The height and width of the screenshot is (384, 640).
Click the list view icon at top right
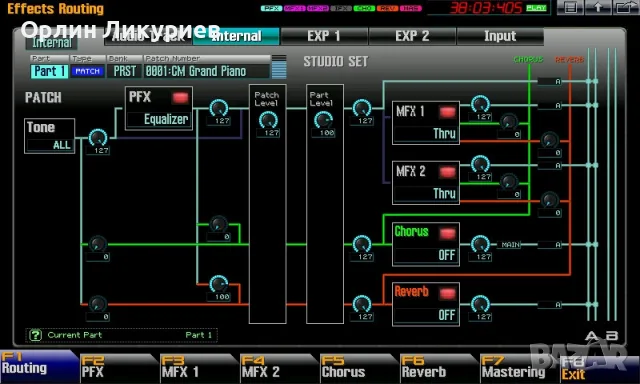click(x=570, y=7)
